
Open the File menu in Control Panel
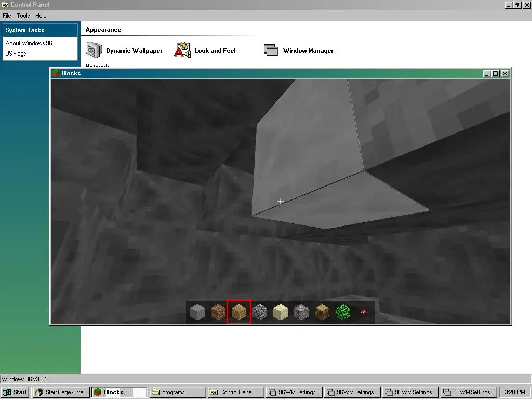coord(7,16)
